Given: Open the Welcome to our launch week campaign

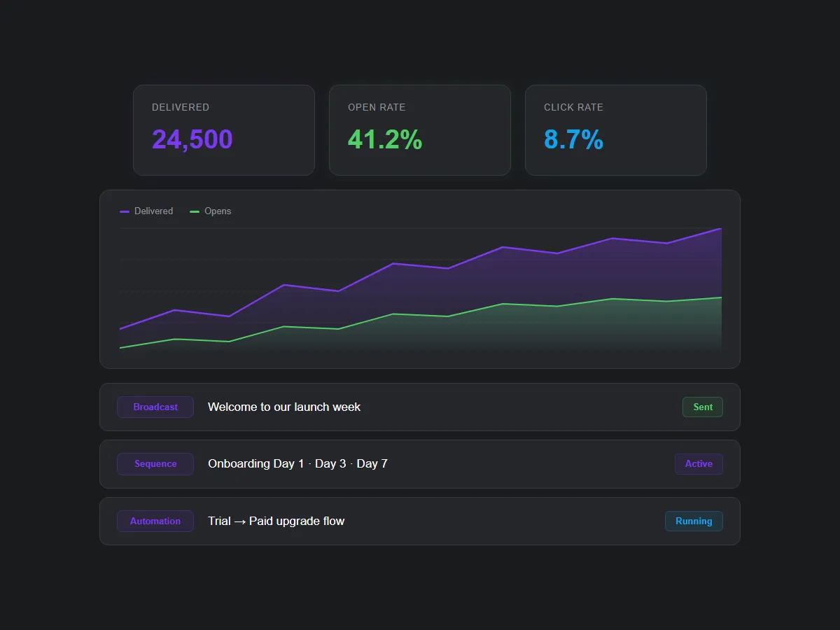Looking at the screenshot, I should 284,407.
